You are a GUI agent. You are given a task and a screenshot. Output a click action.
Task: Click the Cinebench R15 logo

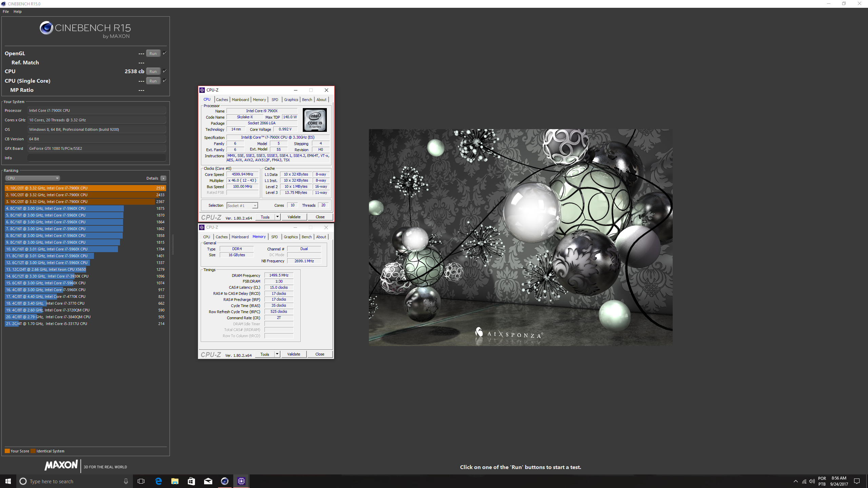click(85, 30)
